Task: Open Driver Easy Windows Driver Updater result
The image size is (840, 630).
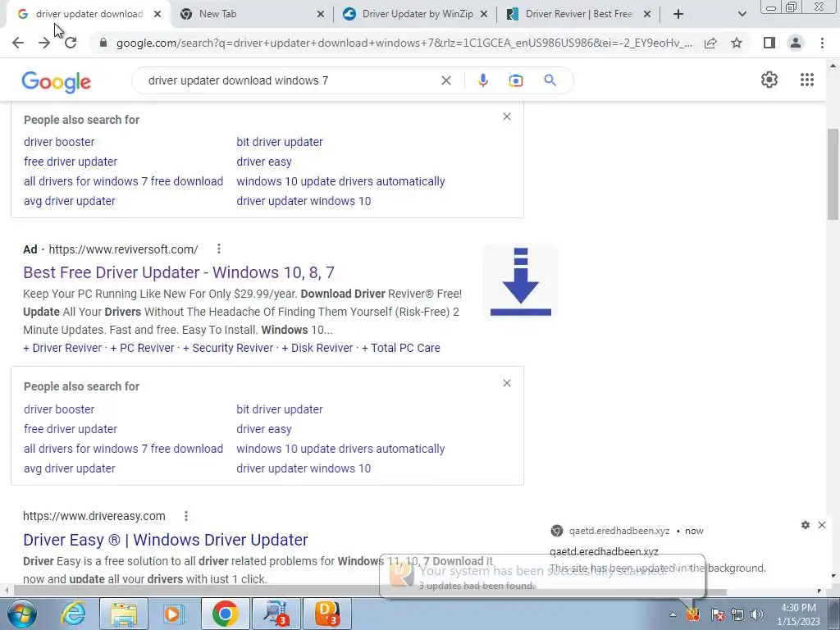Action: 166,540
